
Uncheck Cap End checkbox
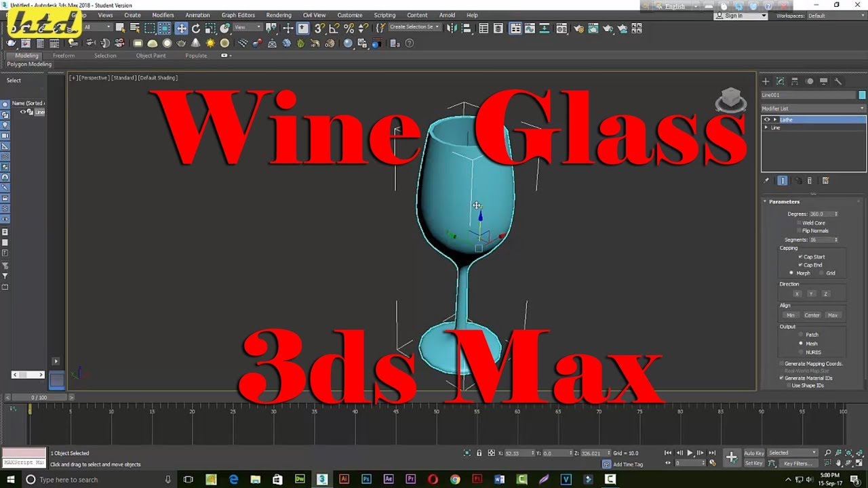pos(800,265)
